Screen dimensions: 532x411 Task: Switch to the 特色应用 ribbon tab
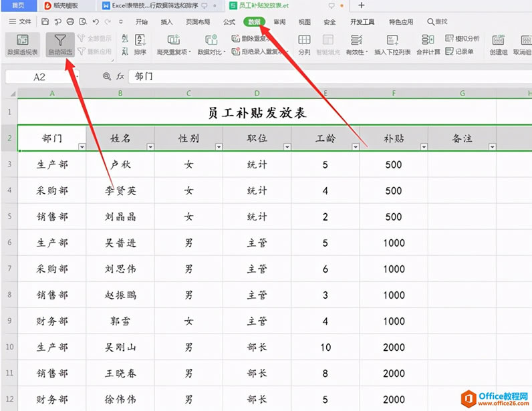point(401,22)
